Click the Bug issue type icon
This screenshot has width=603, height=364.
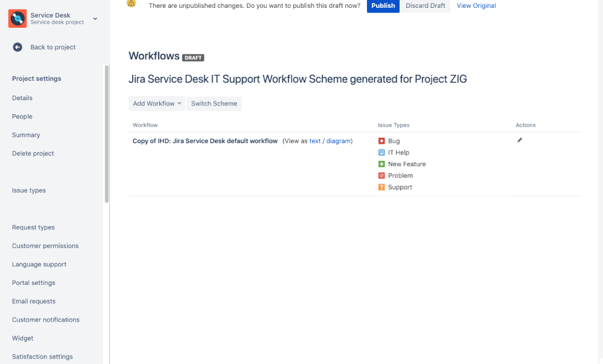[x=382, y=141]
